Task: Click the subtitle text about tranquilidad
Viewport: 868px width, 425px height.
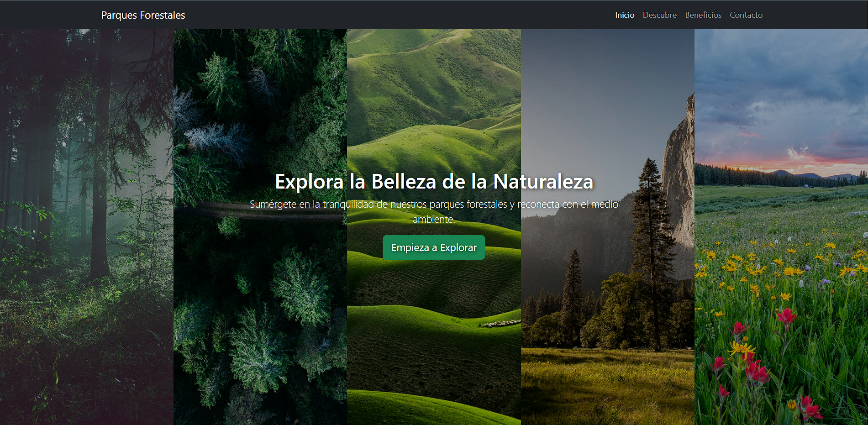Action: pyautogui.click(x=434, y=211)
